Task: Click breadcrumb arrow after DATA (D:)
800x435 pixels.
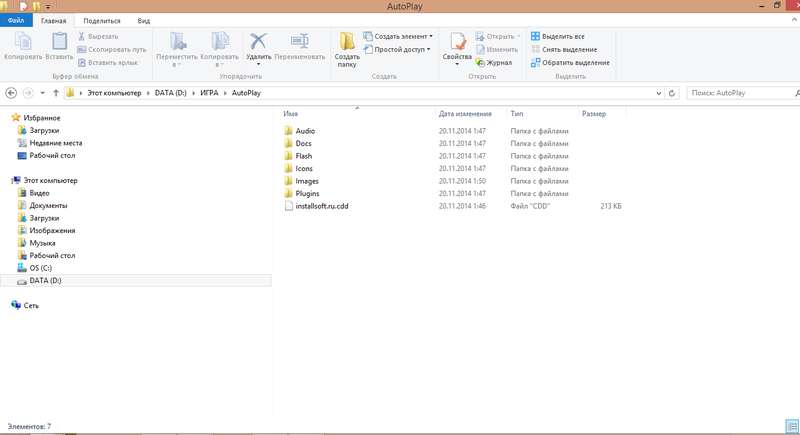Action: [x=193, y=93]
